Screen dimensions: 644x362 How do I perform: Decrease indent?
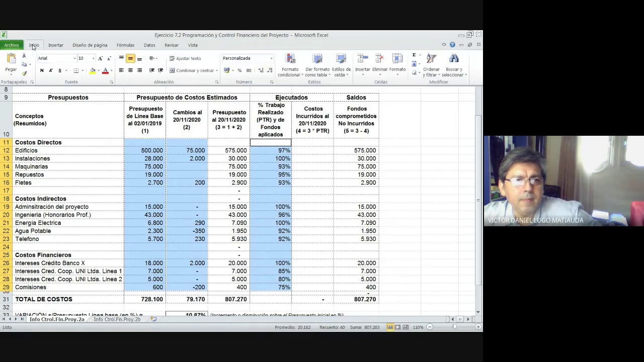(152, 70)
